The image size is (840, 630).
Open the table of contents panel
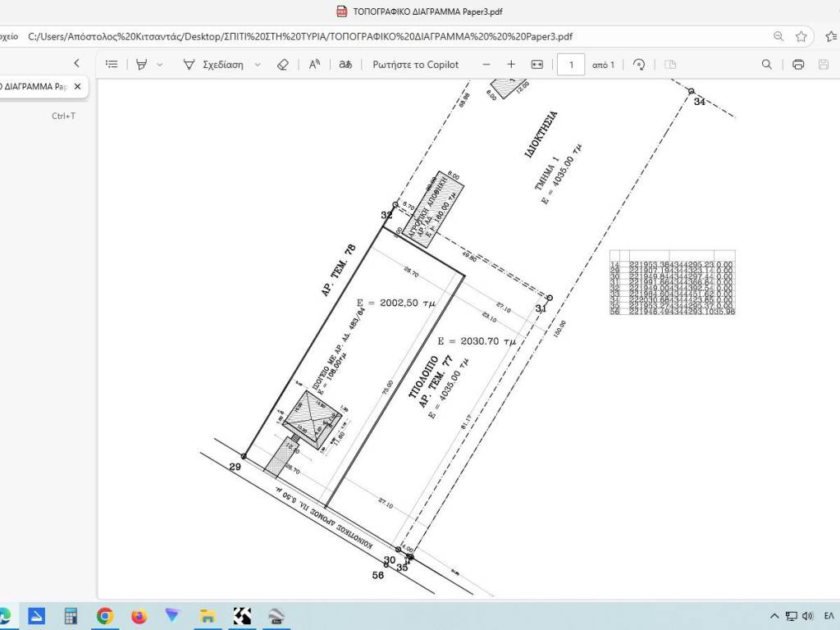[x=112, y=64]
